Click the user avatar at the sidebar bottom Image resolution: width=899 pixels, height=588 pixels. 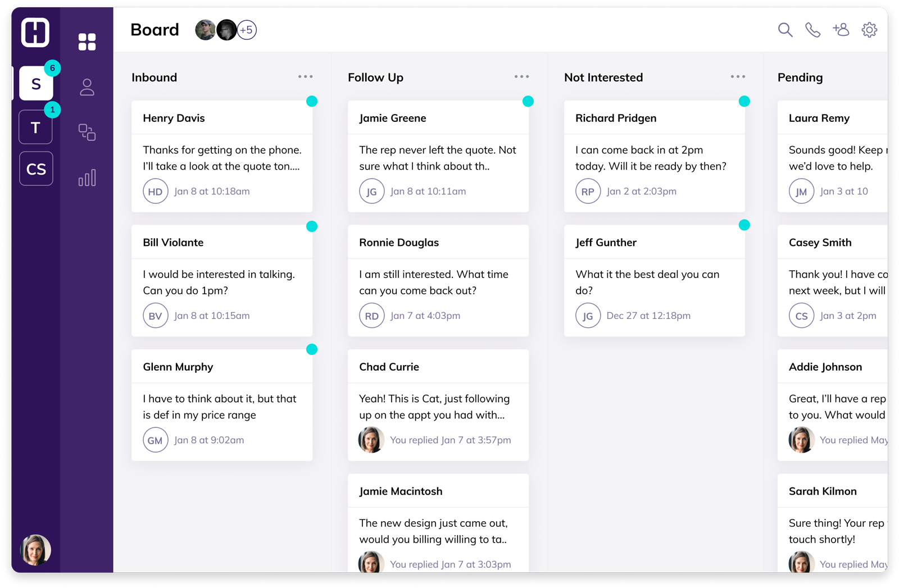(x=35, y=550)
